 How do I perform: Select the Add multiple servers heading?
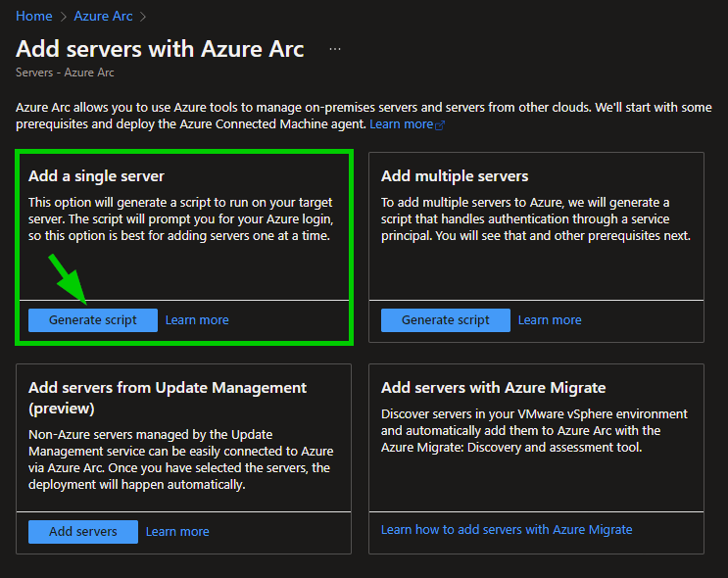[455, 176]
